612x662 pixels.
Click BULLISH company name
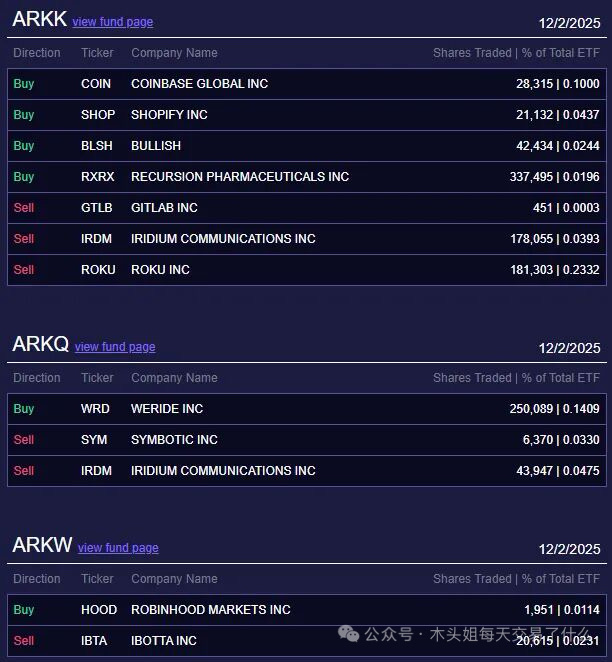[156, 146]
